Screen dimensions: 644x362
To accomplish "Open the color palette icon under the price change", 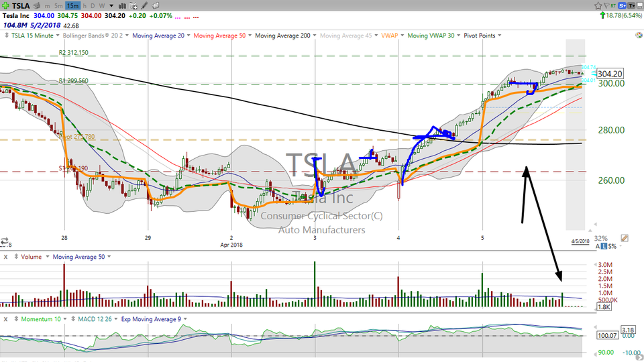I will point(639,36).
